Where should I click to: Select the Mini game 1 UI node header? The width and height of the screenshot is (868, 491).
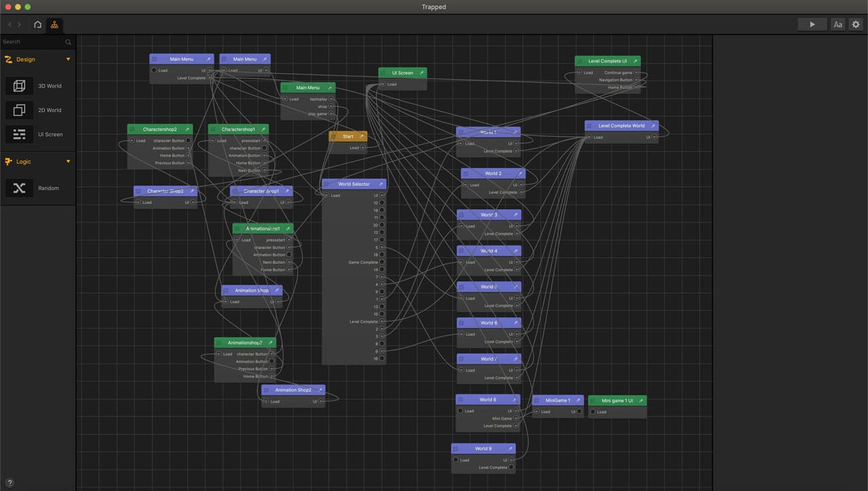(x=617, y=401)
